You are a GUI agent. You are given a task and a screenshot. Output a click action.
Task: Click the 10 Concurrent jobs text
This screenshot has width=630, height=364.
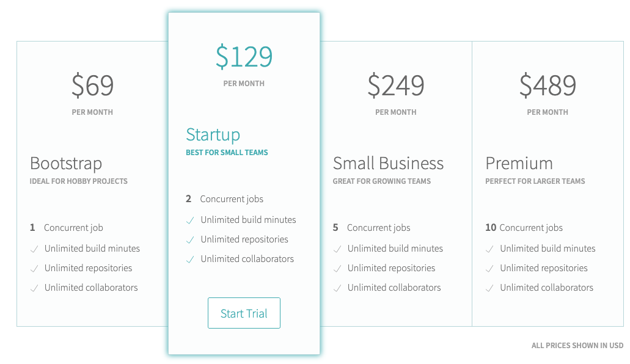tap(524, 228)
